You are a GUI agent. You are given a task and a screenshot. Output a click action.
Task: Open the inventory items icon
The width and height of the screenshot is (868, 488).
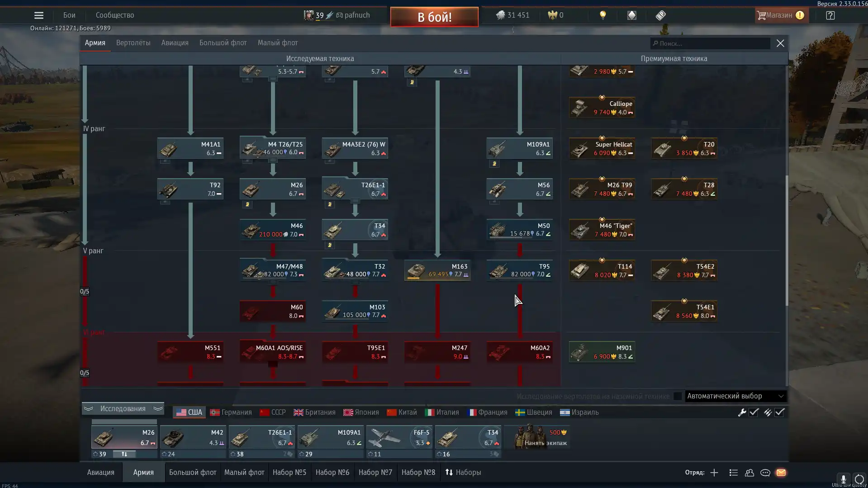[x=632, y=15]
